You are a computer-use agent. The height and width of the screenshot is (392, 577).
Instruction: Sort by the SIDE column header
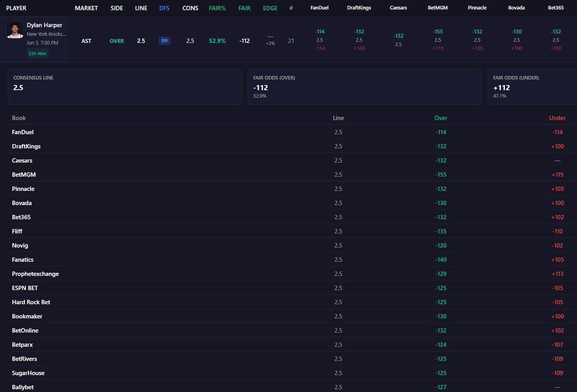coord(116,8)
